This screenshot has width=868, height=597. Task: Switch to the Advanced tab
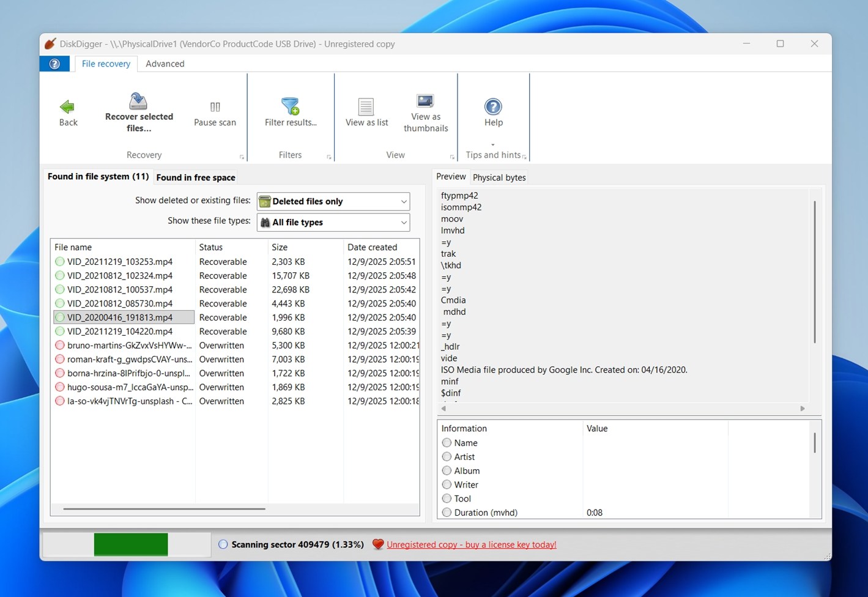tap(165, 63)
